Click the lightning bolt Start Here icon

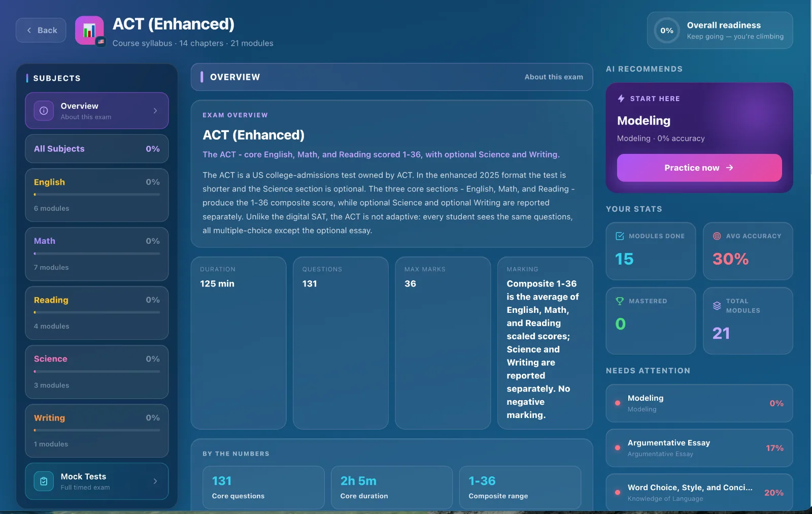coord(621,99)
